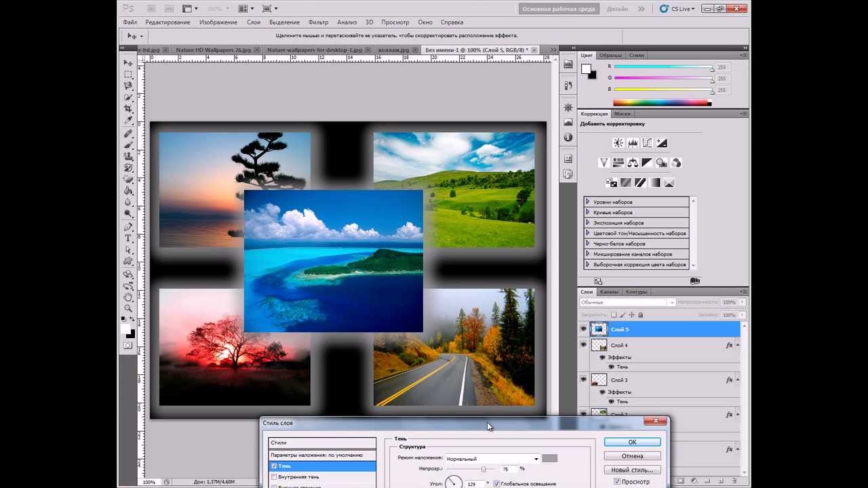Click the Новый стиль... button
This screenshot has height=488, width=868.
(x=632, y=470)
